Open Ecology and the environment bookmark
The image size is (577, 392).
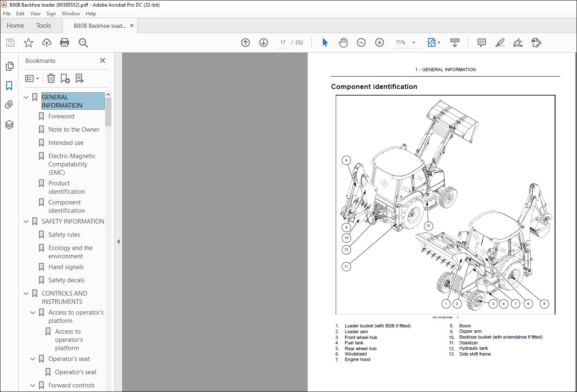70,252
